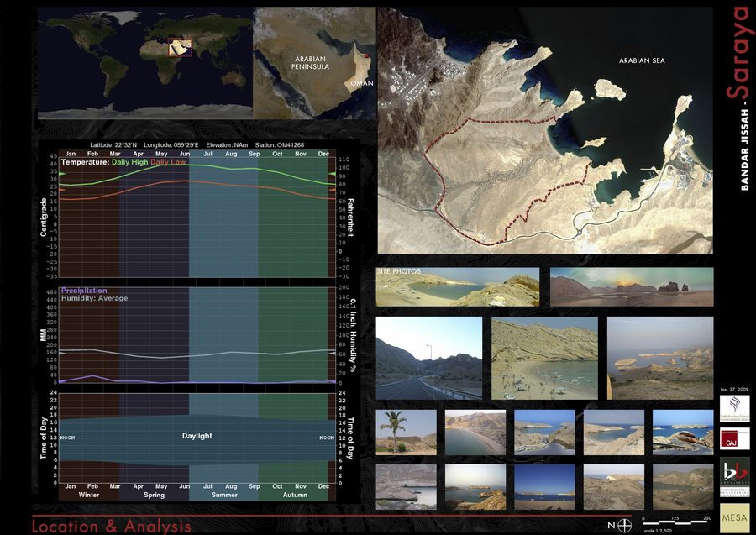Click the white logo below the date

point(735,408)
